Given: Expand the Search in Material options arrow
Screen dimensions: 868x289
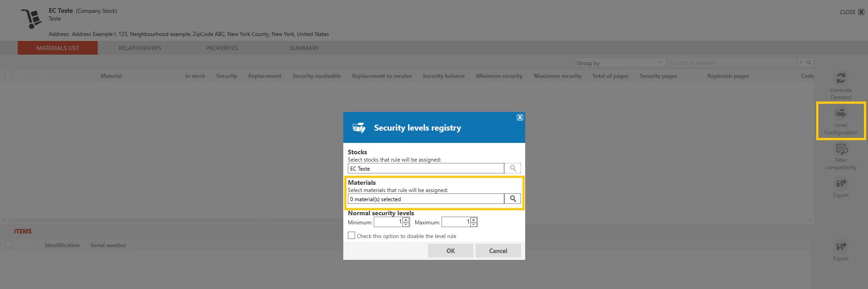Looking at the screenshot, I should pyautogui.click(x=801, y=63).
